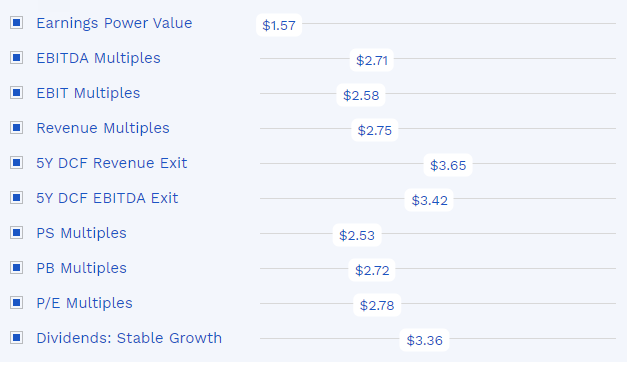
Task: Toggle the PB Multiples checkbox
Action: click(16, 268)
